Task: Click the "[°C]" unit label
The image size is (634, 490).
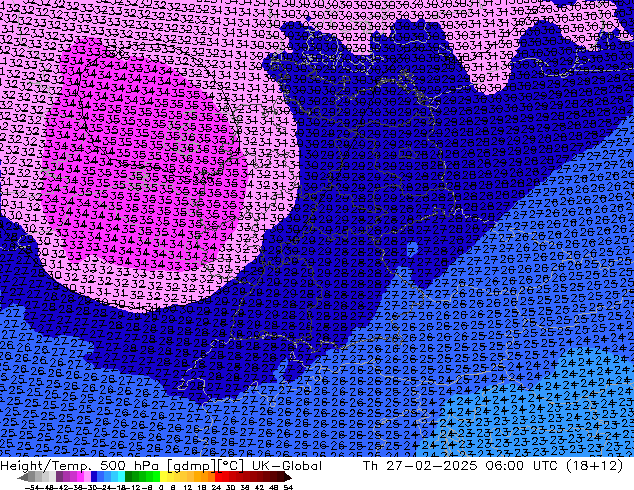Action: [x=231, y=466]
